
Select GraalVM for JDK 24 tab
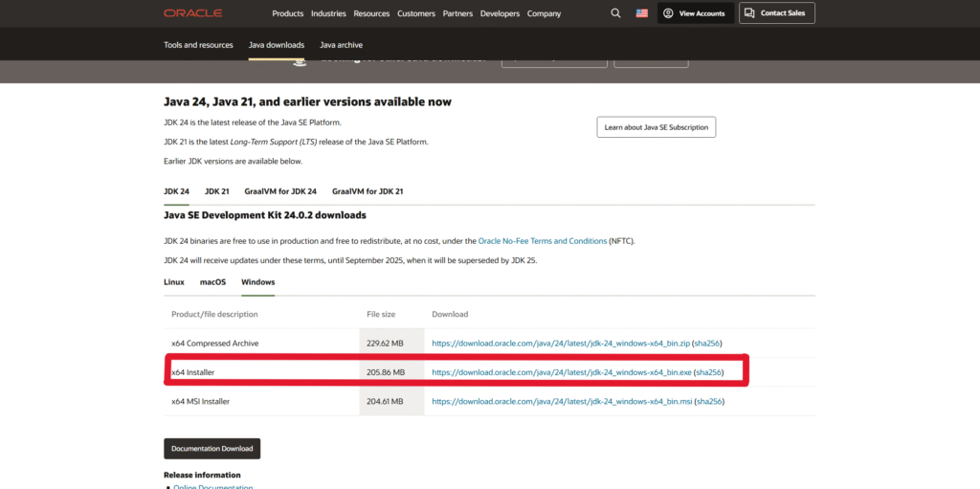point(280,191)
